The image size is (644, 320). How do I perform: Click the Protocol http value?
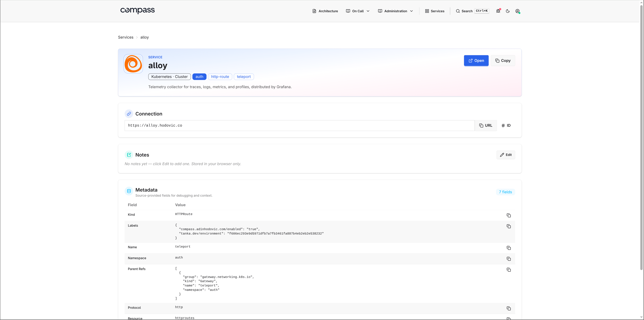[179, 307]
